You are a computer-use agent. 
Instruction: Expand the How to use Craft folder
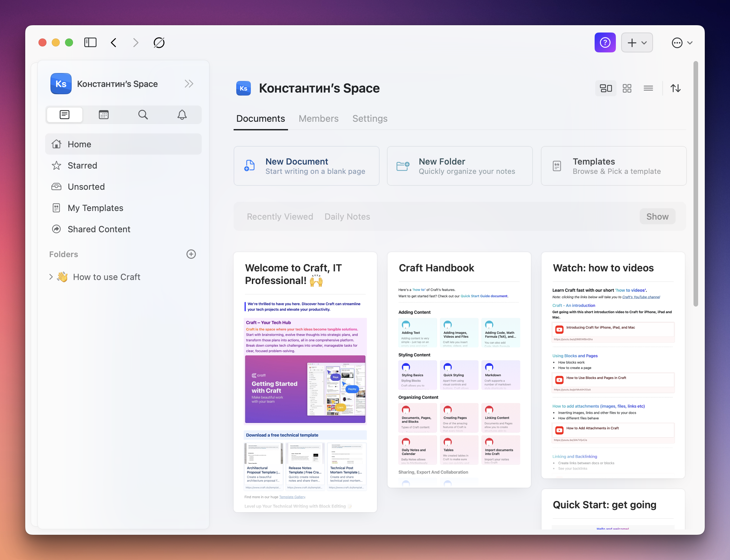click(x=51, y=277)
